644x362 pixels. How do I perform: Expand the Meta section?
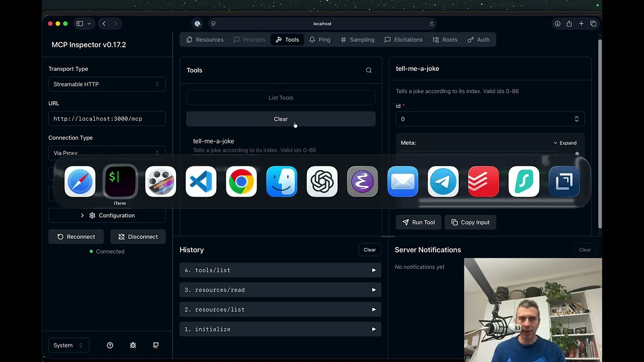(565, 143)
